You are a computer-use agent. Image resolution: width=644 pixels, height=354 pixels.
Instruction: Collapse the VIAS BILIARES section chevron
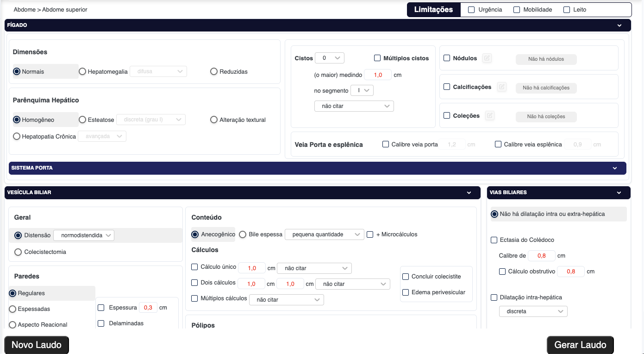[x=619, y=192]
